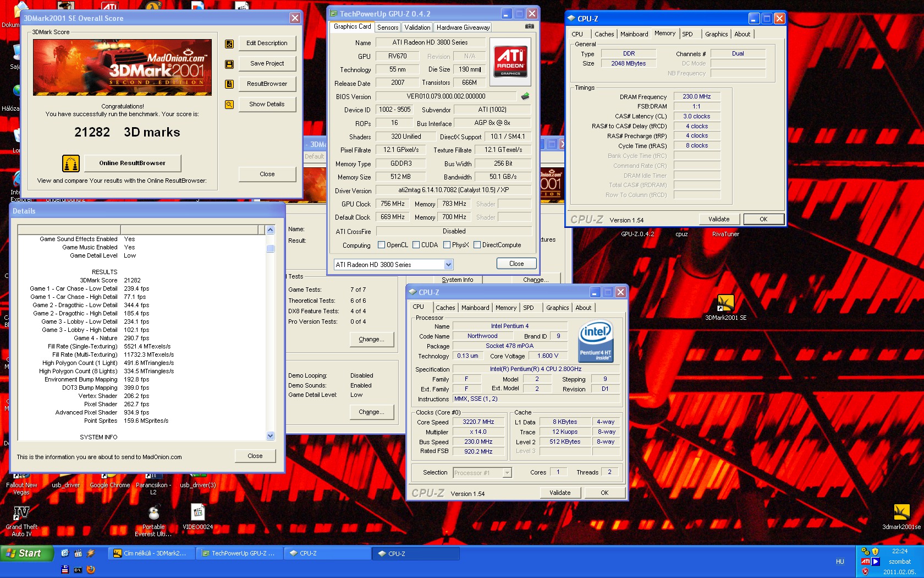Click the red shield alert tray icon
Viewport: 924px width, 578px height.
[x=866, y=571]
